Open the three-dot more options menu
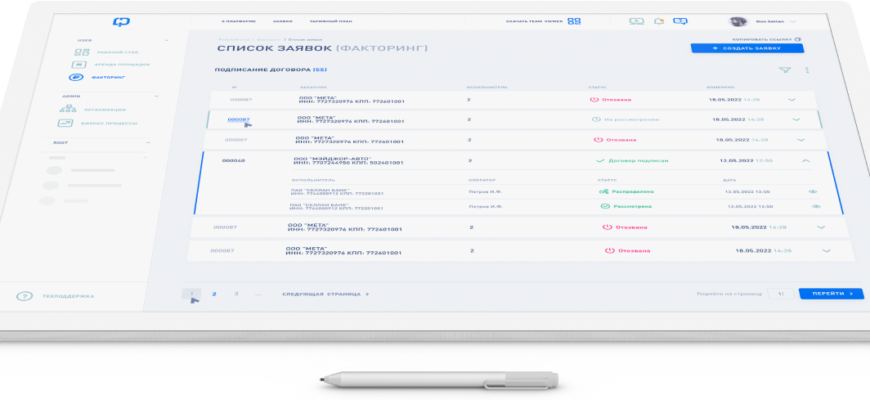The height and width of the screenshot is (400, 870). click(x=807, y=70)
